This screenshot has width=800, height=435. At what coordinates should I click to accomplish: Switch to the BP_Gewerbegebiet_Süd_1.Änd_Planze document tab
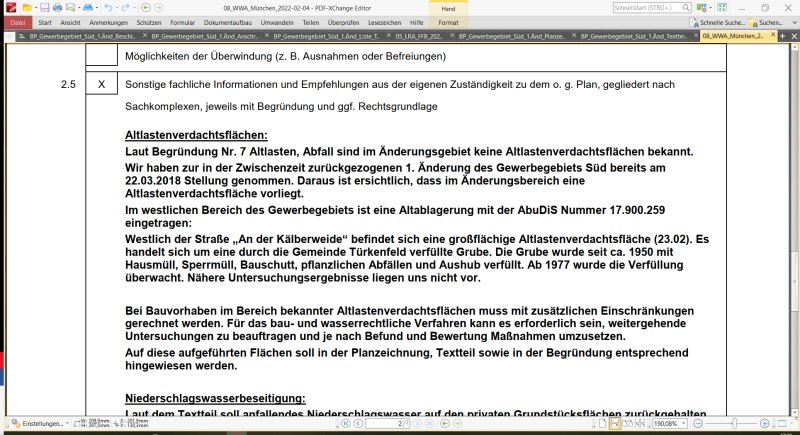pyautogui.click(x=512, y=36)
